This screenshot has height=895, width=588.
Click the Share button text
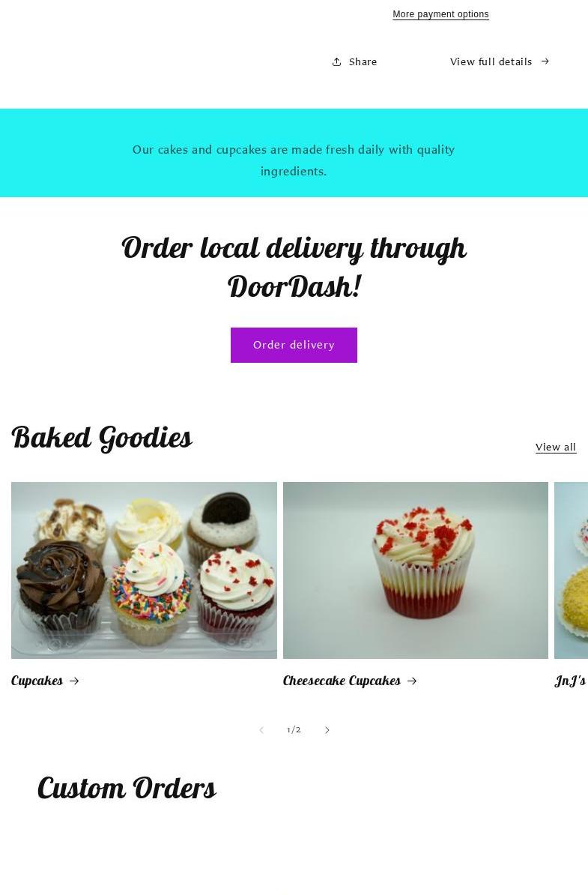tap(363, 61)
